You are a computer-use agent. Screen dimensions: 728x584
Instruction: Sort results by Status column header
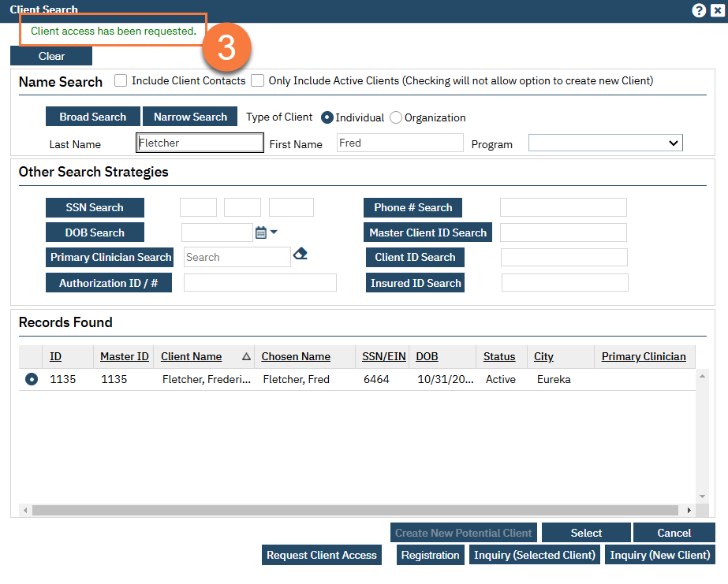coord(498,357)
